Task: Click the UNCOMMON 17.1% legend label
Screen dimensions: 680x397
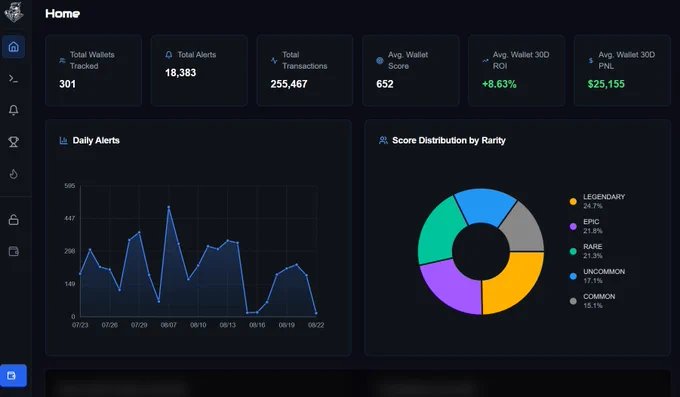Action: [x=604, y=276]
